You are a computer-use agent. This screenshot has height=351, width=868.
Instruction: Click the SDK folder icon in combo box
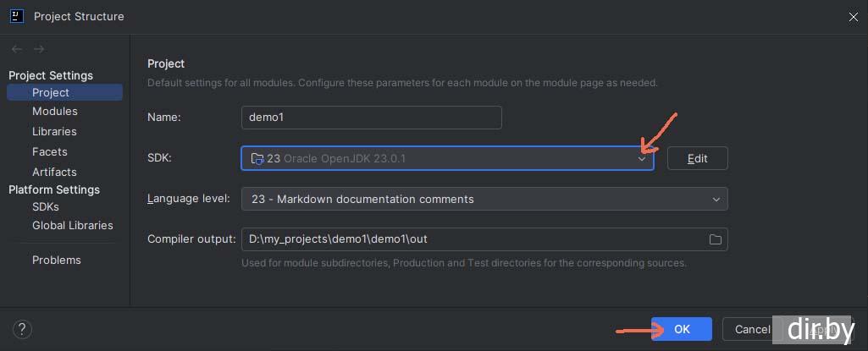click(257, 158)
